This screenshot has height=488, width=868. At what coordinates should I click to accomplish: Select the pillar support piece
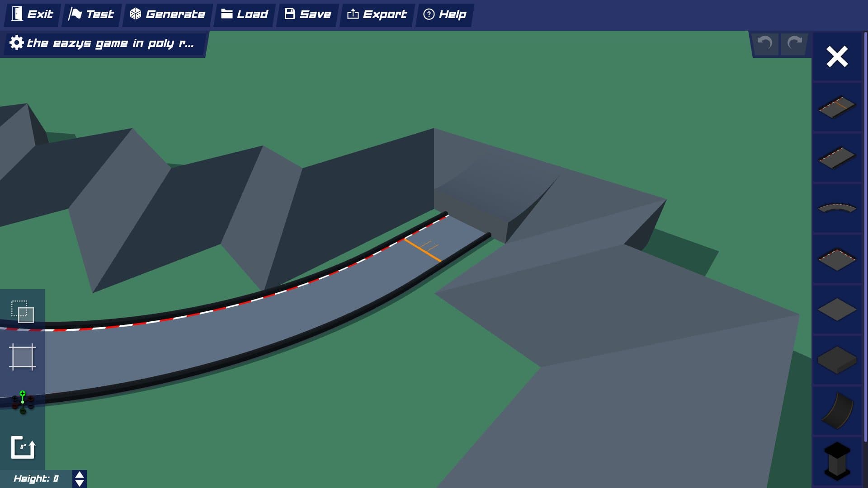(837, 461)
